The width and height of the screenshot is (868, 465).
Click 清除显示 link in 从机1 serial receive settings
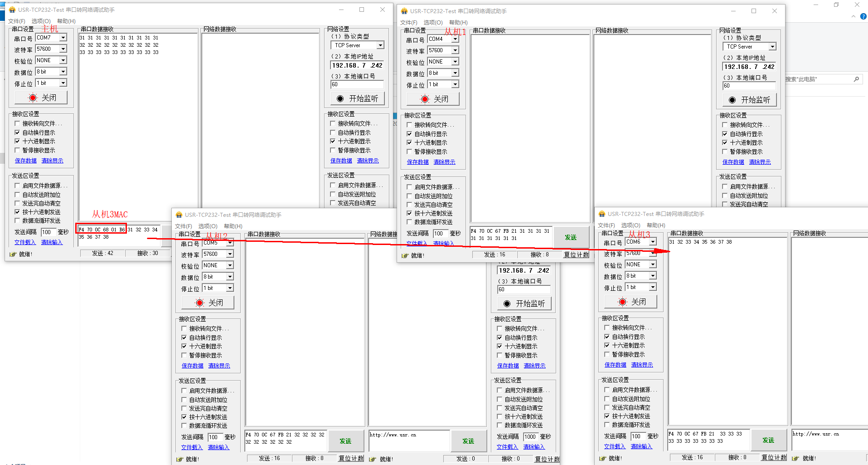444,162
